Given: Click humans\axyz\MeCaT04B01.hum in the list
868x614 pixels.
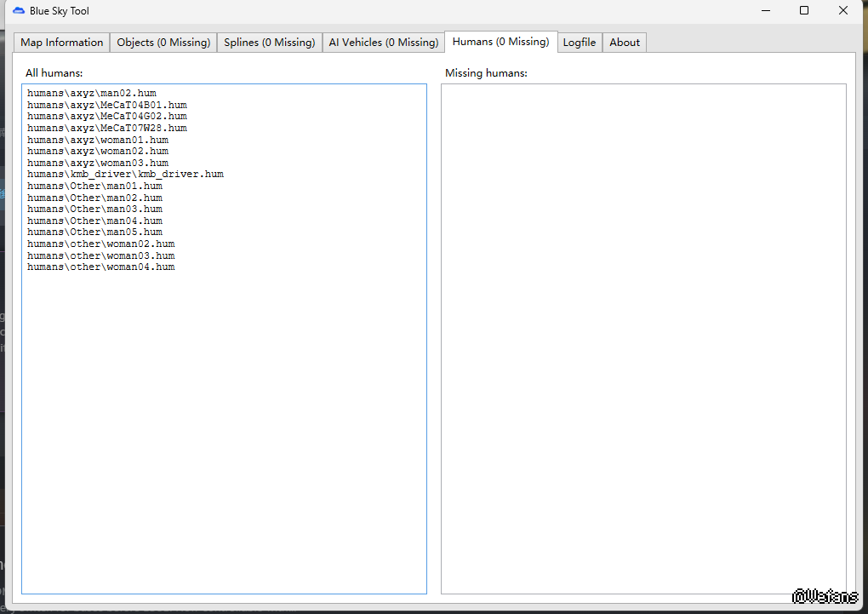Looking at the screenshot, I should (x=107, y=105).
